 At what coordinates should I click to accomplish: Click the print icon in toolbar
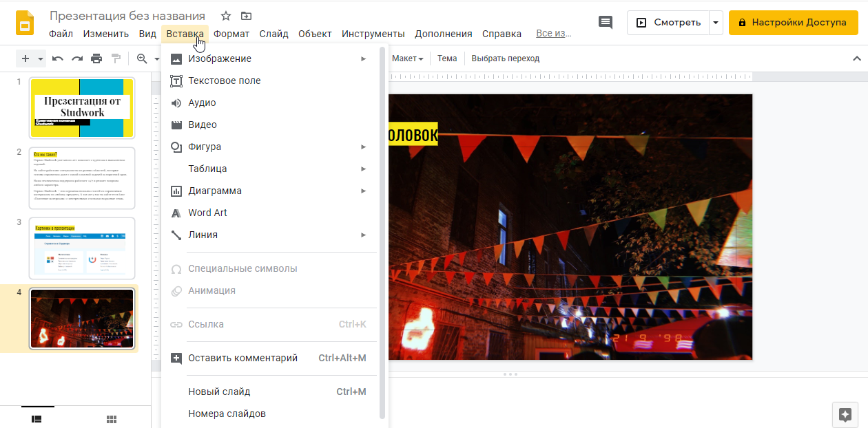[96, 58]
